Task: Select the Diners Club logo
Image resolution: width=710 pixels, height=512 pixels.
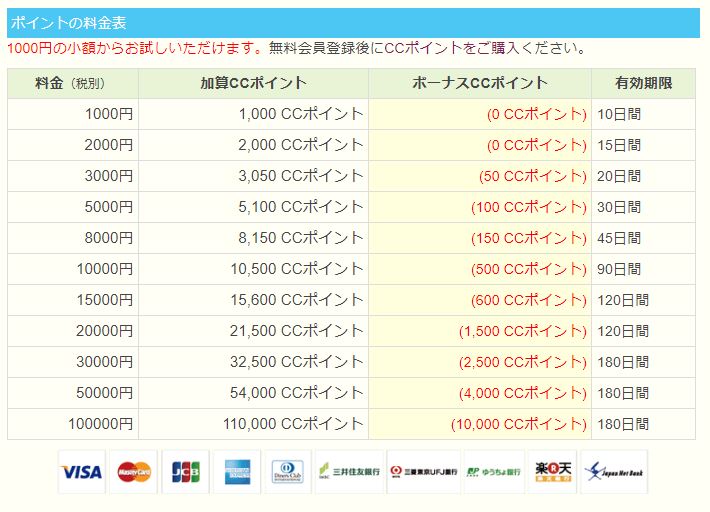Action: [x=288, y=471]
